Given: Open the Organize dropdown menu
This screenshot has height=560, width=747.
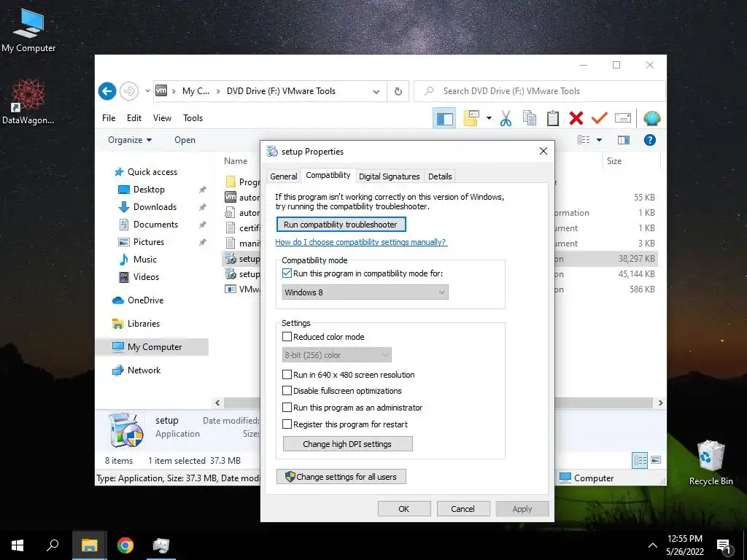Looking at the screenshot, I should click(x=130, y=140).
